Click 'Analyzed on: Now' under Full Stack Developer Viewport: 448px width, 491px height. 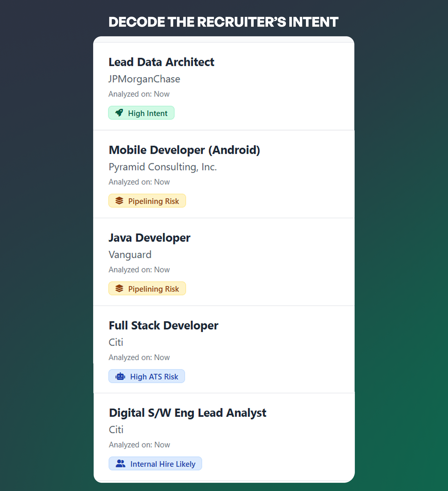tap(139, 357)
